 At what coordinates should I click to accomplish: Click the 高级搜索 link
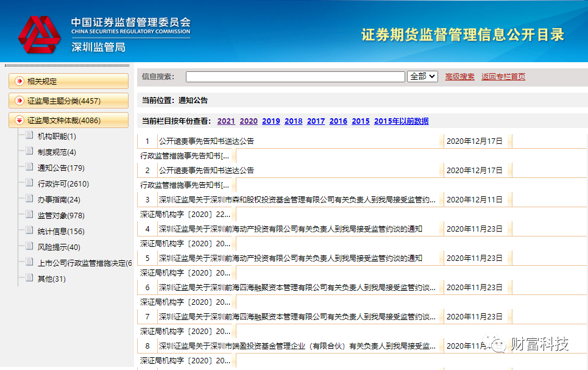tap(460, 77)
